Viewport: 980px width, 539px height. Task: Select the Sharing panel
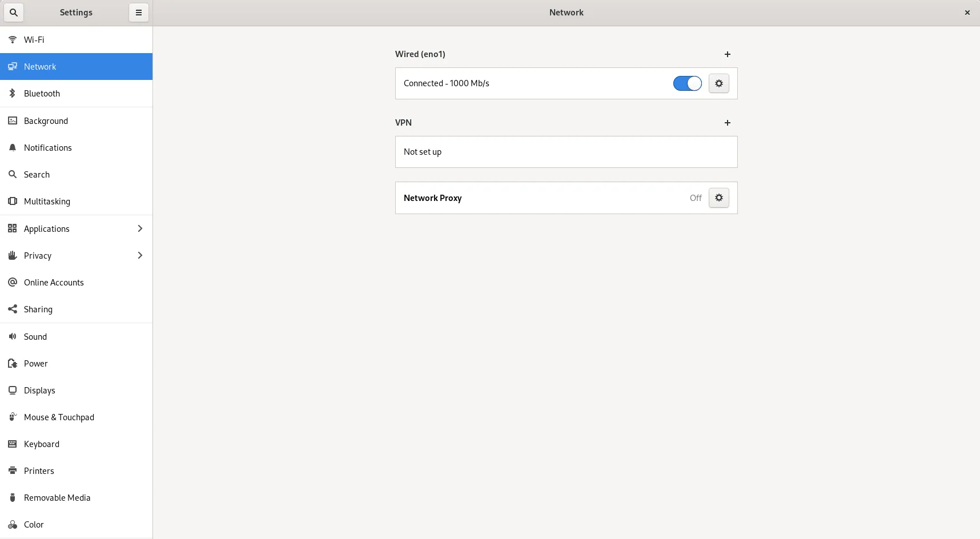(x=77, y=309)
